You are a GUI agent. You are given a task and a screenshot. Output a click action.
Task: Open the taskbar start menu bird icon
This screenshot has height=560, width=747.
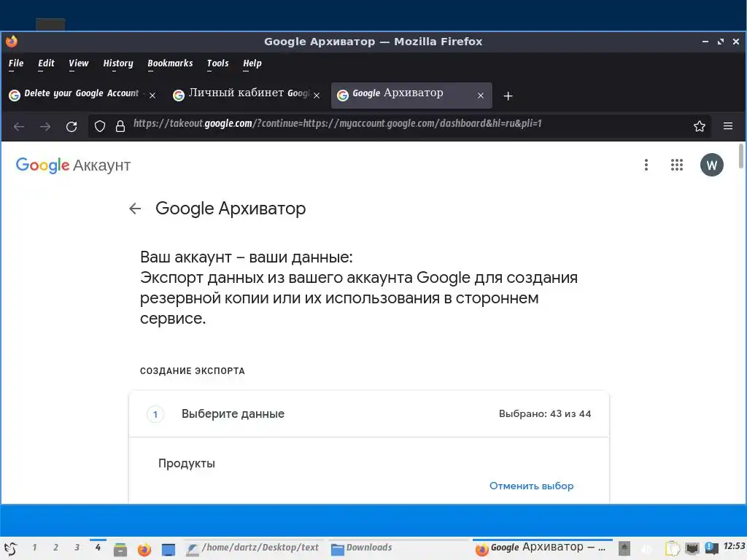pyautogui.click(x=10, y=548)
